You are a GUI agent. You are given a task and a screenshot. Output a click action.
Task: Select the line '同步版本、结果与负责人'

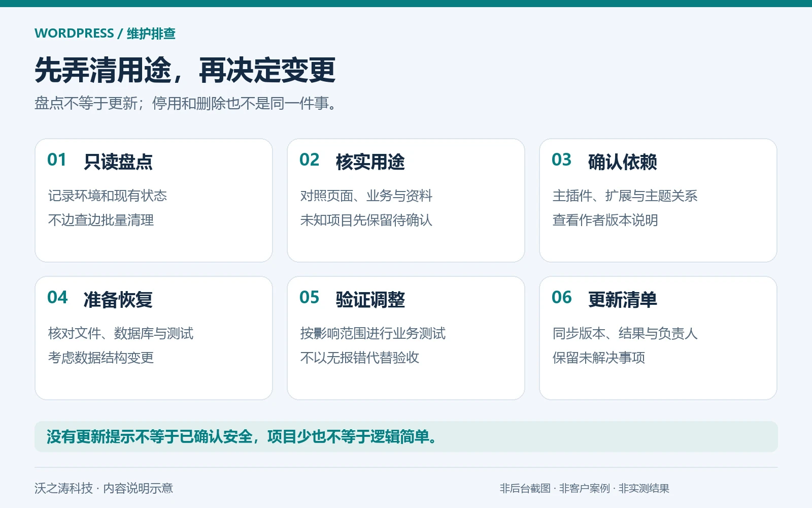(x=625, y=333)
